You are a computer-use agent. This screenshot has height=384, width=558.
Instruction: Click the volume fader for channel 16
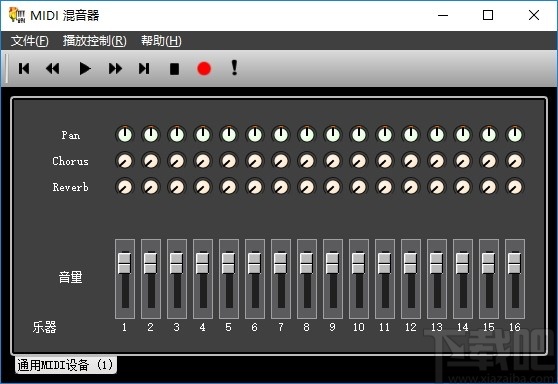pos(515,263)
